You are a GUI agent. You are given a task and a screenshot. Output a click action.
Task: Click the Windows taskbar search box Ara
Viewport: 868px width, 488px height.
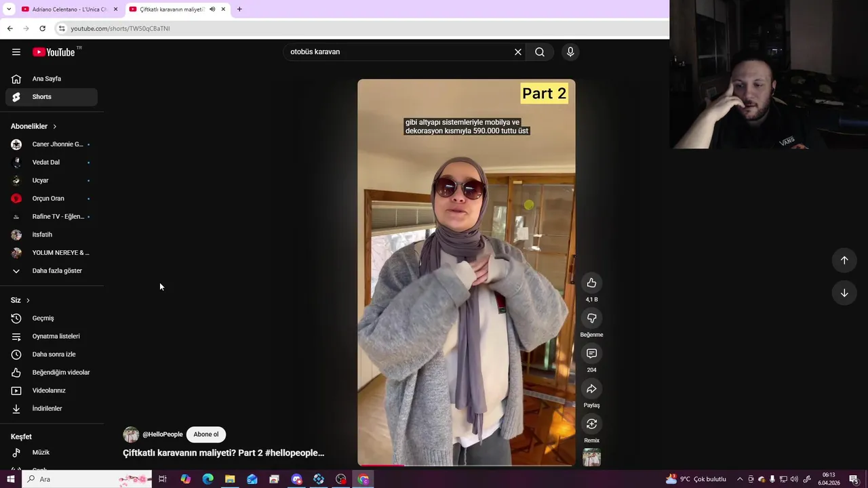click(87, 479)
